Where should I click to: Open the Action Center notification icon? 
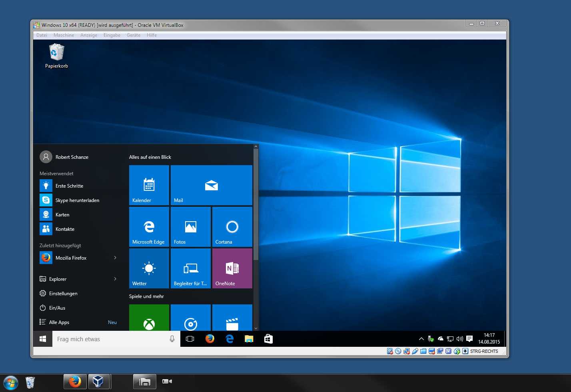(x=469, y=339)
